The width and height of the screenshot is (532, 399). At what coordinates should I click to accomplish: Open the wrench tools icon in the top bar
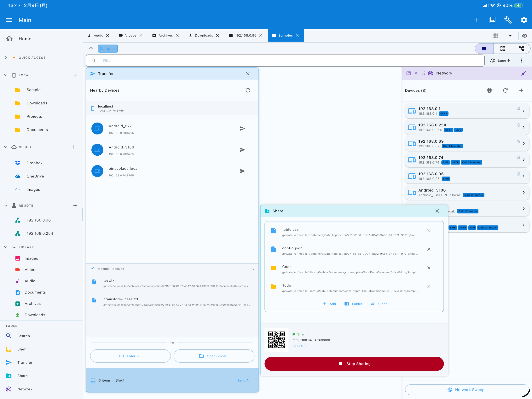pos(508,20)
